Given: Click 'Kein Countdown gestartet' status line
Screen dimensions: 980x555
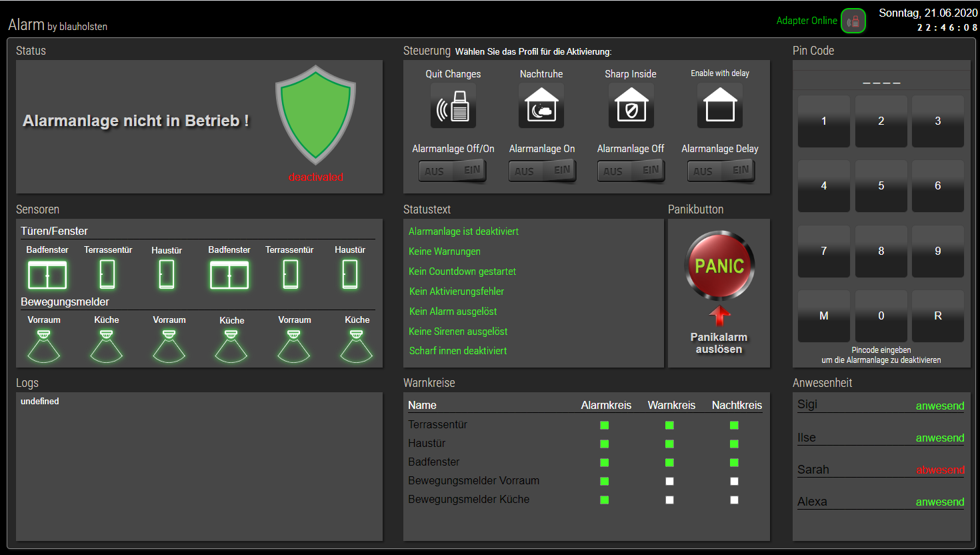Looking at the screenshot, I should point(462,271).
